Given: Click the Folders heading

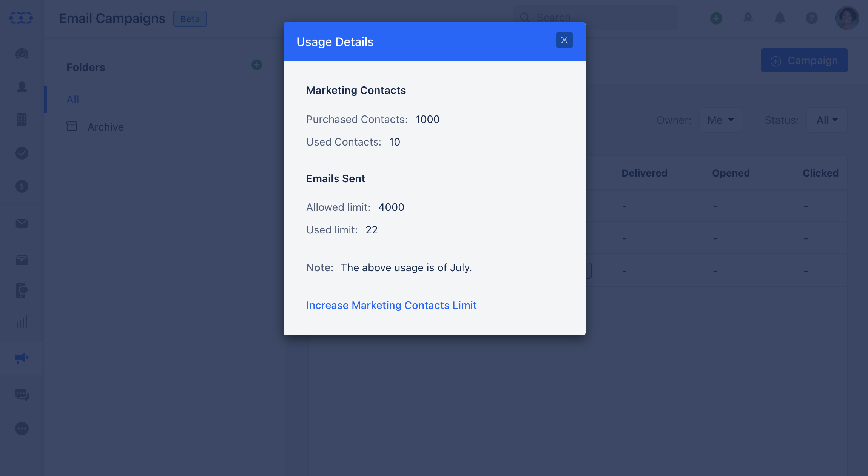Looking at the screenshot, I should [86, 67].
